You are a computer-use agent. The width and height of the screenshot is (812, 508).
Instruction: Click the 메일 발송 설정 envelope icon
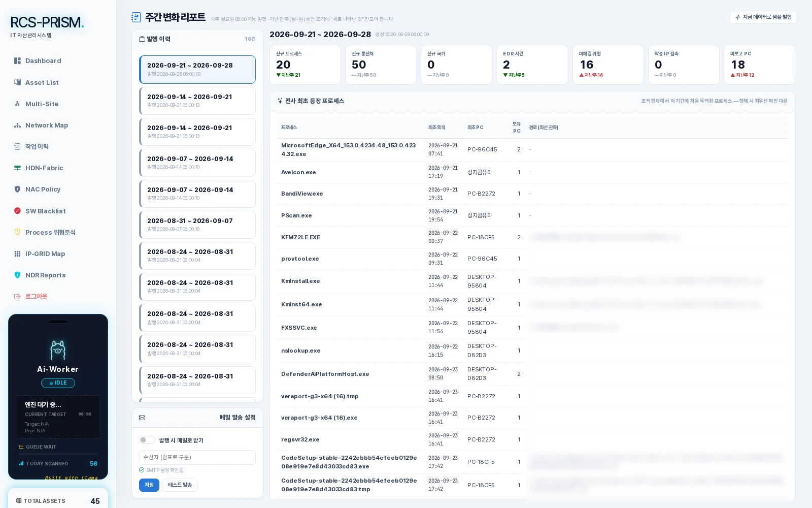click(142, 418)
